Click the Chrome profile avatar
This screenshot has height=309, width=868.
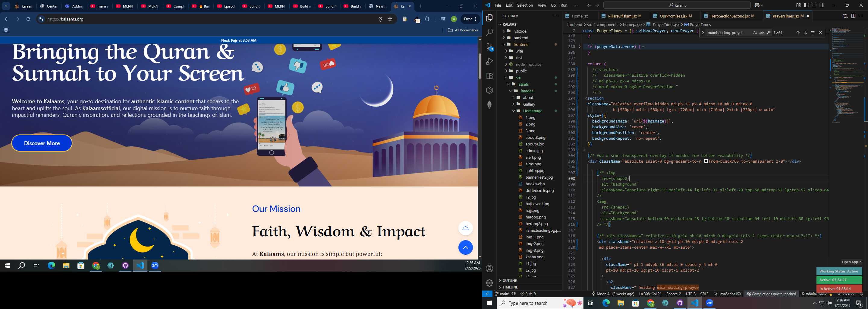[x=454, y=19]
